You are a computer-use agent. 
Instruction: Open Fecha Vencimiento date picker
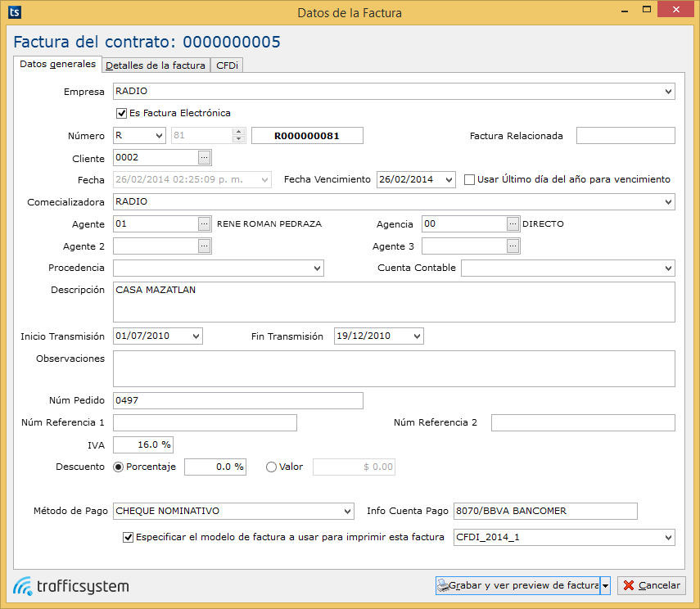[449, 179]
